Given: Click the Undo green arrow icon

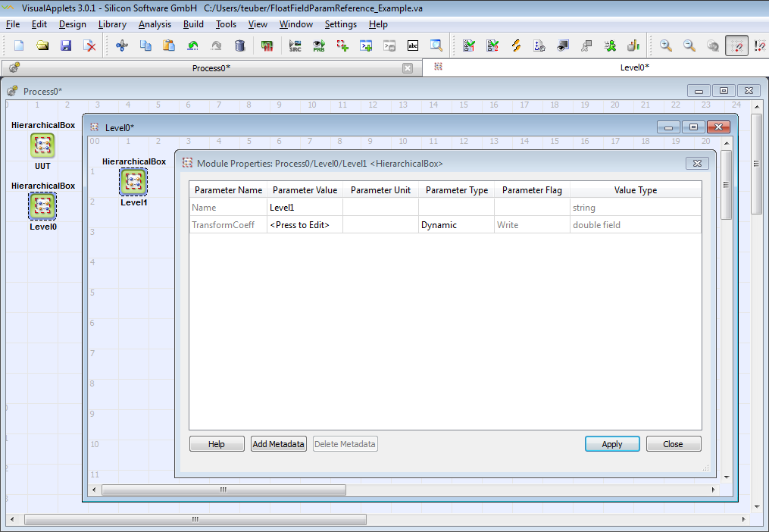Looking at the screenshot, I should click(192, 45).
